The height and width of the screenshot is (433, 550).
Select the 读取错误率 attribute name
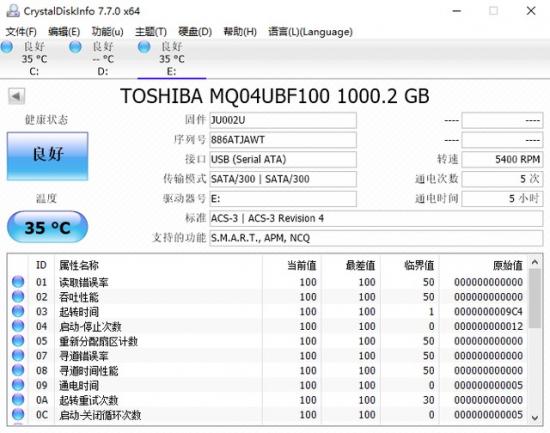point(83,282)
